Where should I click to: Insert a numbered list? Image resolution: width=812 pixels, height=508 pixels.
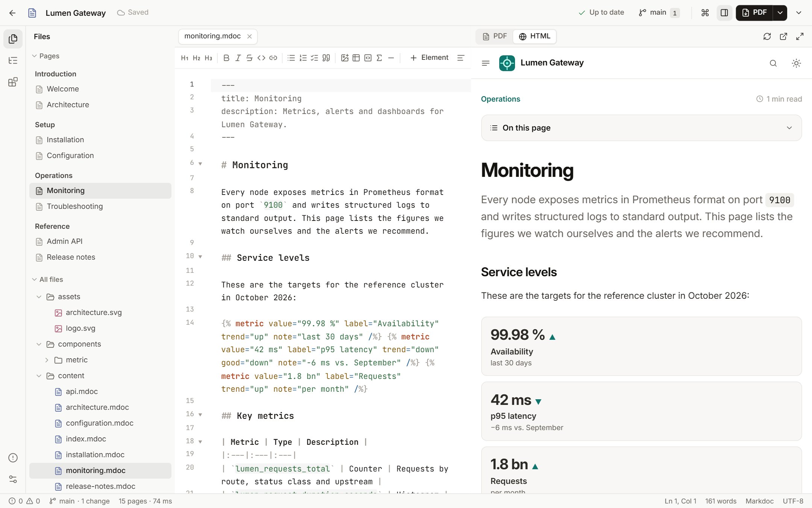click(x=303, y=58)
